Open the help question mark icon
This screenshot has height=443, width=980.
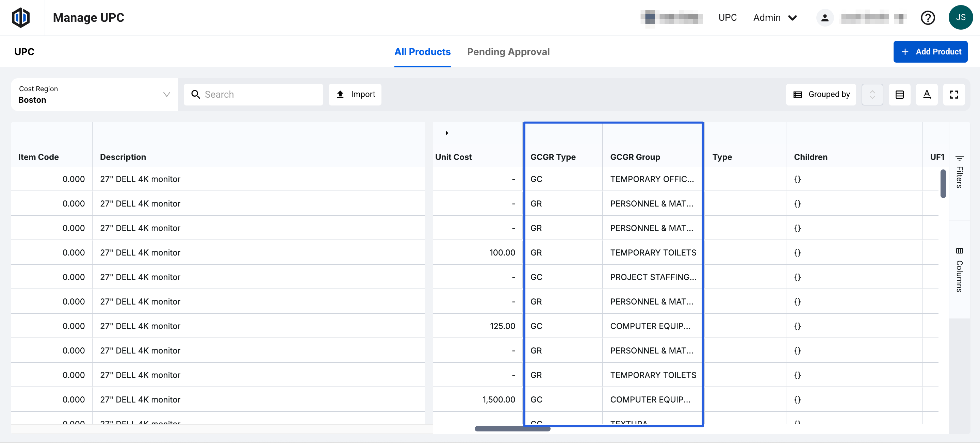(928, 17)
